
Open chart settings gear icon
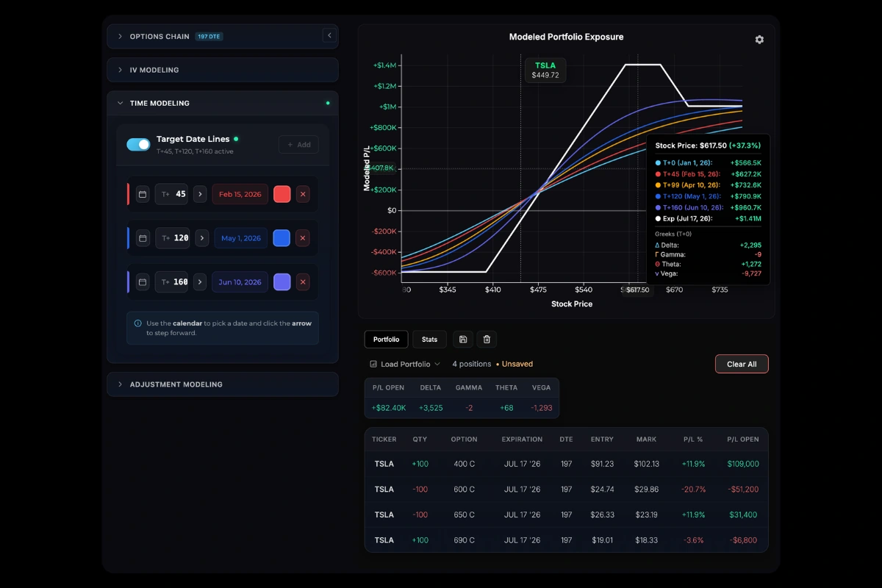point(759,40)
